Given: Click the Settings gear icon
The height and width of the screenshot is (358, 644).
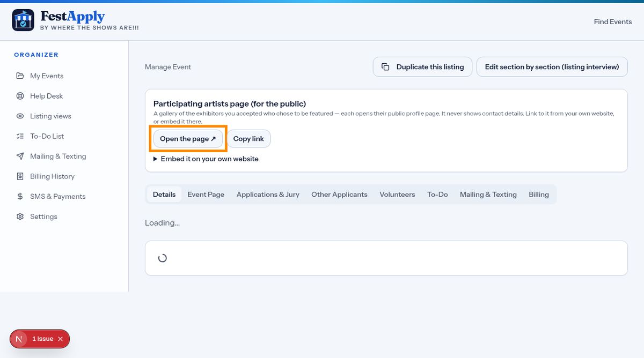Looking at the screenshot, I should (20, 217).
